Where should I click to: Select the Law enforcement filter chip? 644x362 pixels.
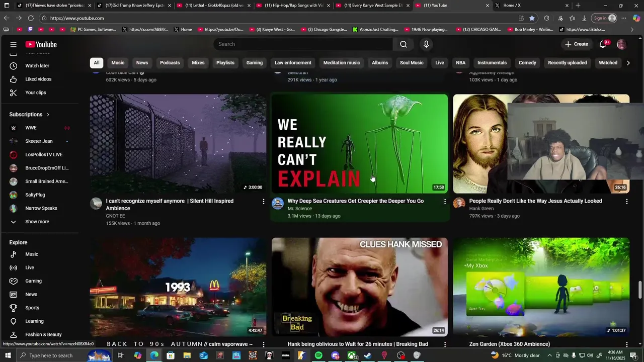[293, 63]
